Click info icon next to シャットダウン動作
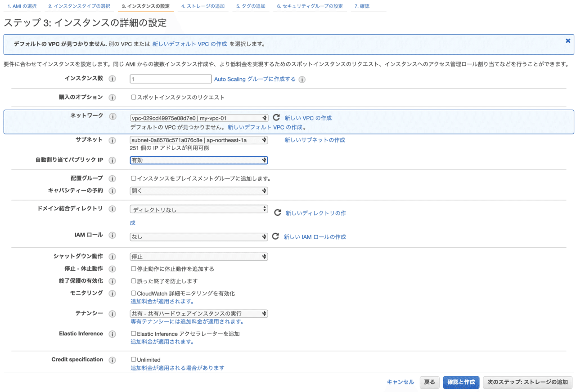 tap(112, 257)
